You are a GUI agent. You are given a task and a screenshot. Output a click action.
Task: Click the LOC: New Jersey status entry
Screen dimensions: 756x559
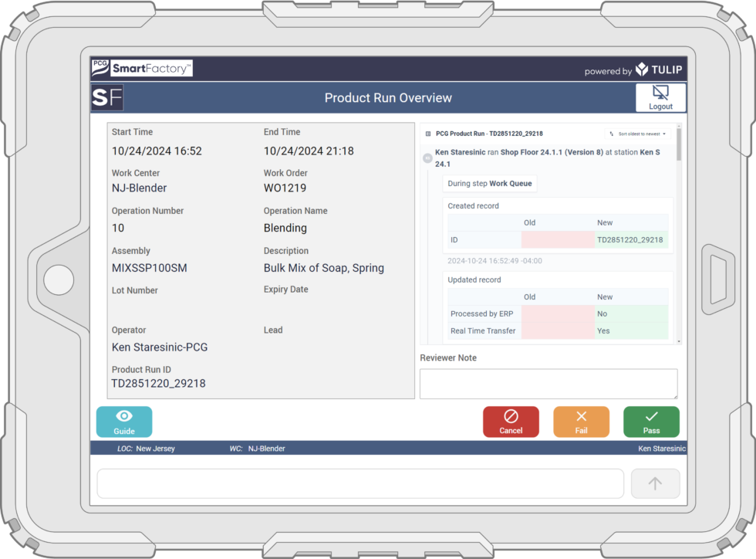pyautogui.click(x=146, y=449)
